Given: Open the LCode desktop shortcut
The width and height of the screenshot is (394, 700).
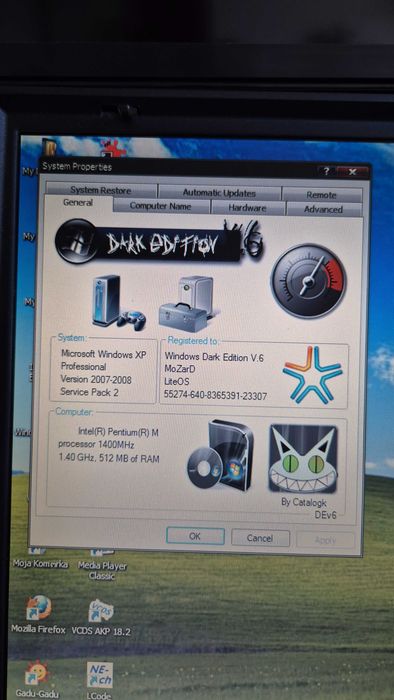Looking at the screenshot, I should pyautogui.click(x=100, y=680).
